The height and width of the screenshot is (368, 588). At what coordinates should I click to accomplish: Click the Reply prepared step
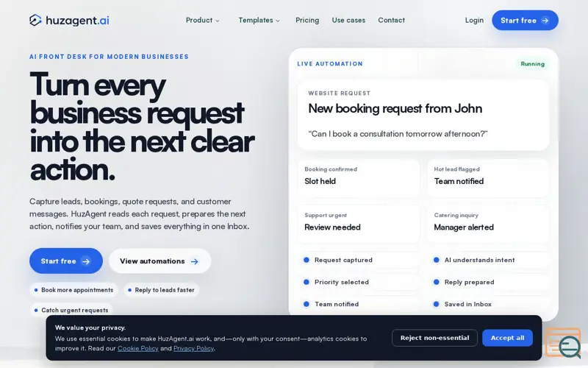tap(488, 282)
